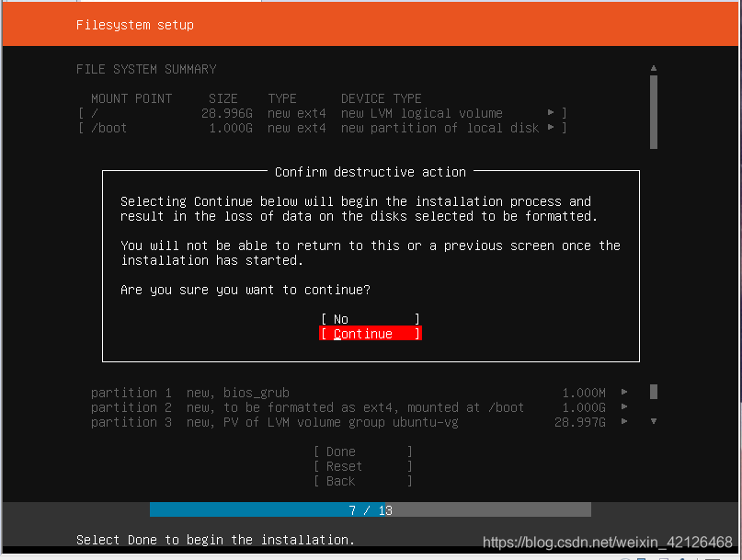742x560 pixels.
Task: Click the 1.000M partition size
Action: coord(584,393)
